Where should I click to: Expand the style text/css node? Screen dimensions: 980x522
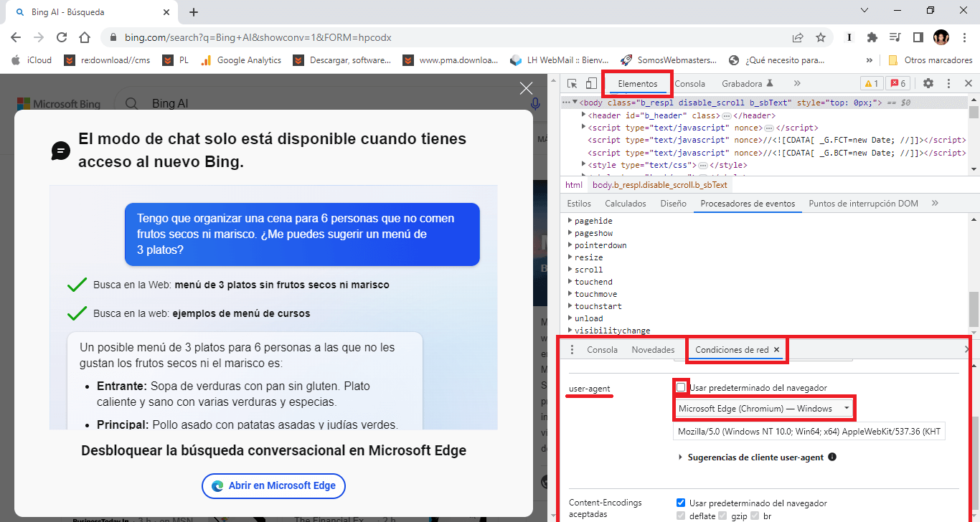(x=583, y=165)
